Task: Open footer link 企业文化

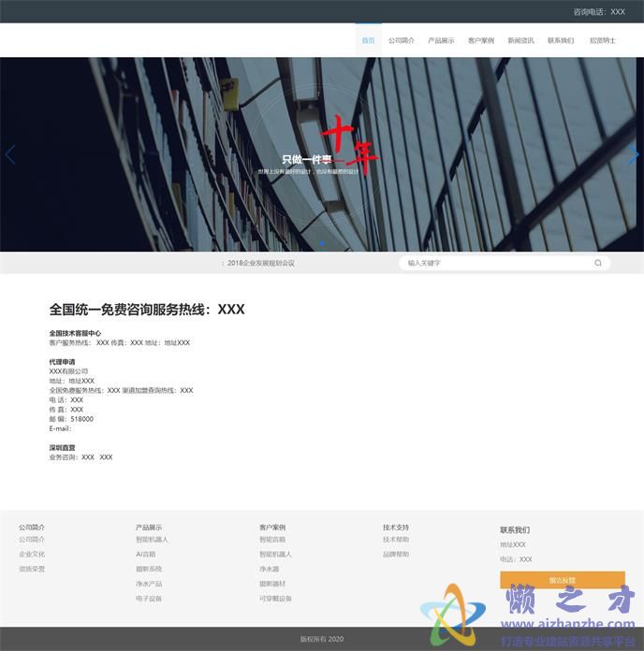Action: [x=32, y=555]
